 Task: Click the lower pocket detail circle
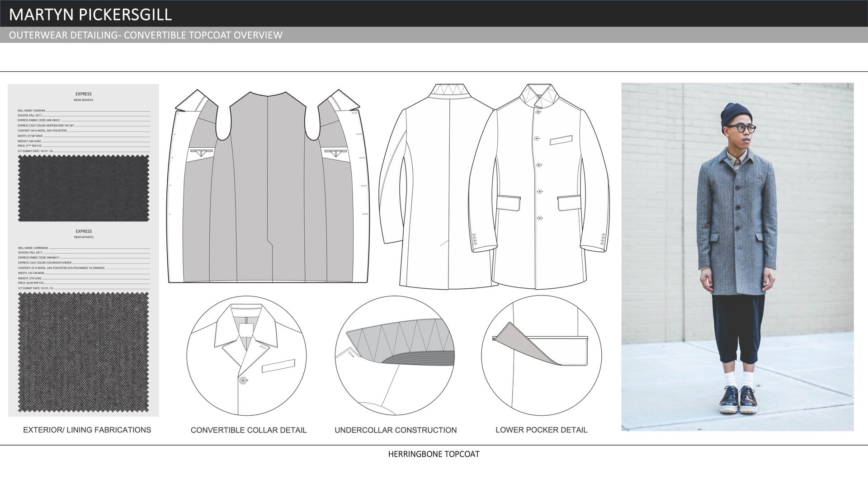pyautogui.click(x=541, y=356)
